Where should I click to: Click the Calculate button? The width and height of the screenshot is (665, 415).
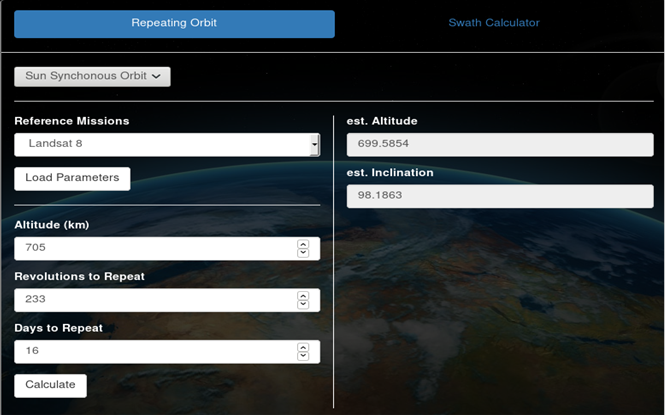click(50, 386)
